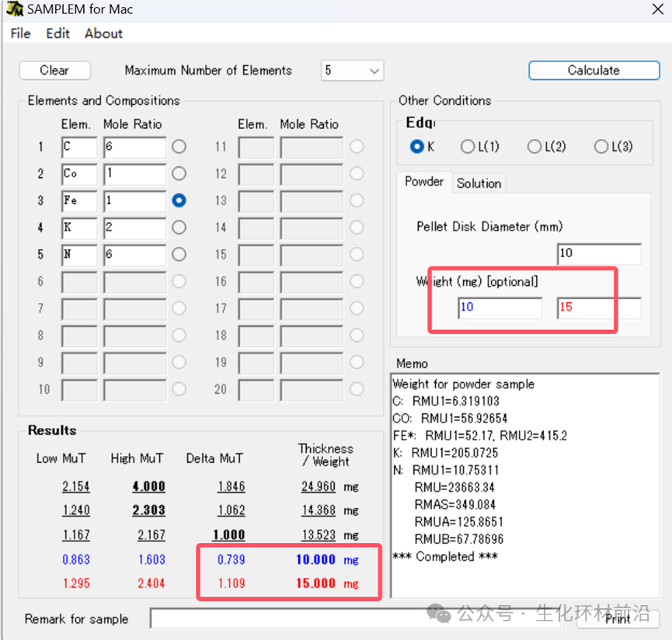
Task: Click weight result 13.523 mg
Action: (330, 534)
